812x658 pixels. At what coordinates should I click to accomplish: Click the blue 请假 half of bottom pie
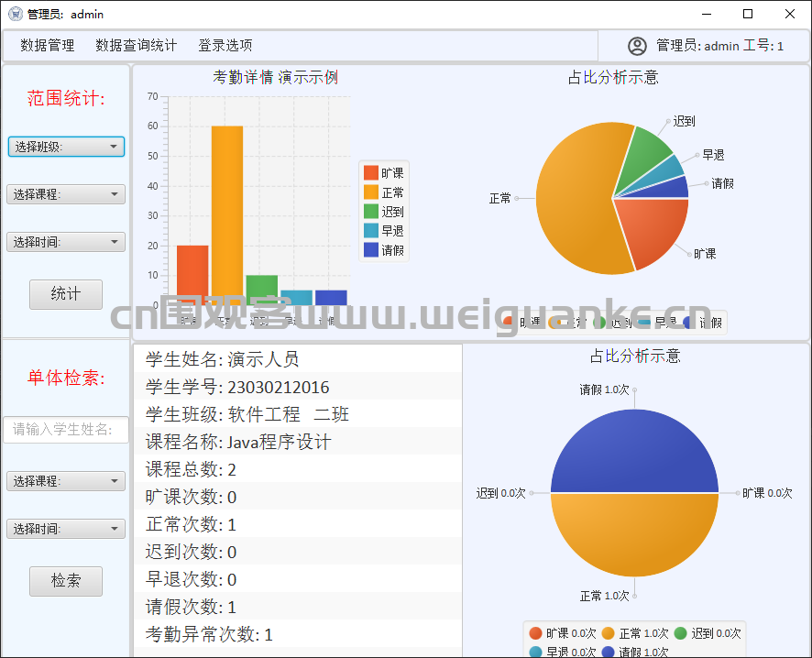pyautogui.click(x=634, y=453)
